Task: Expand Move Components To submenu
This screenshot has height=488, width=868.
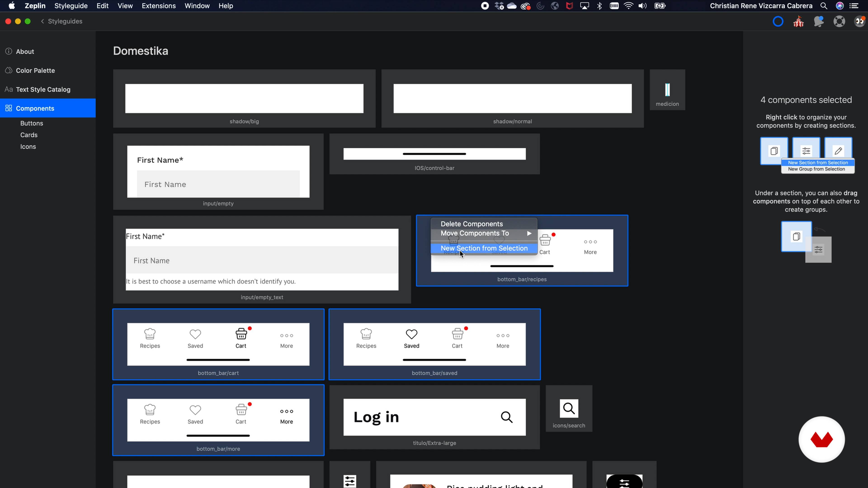Action: tap(484, 233)
